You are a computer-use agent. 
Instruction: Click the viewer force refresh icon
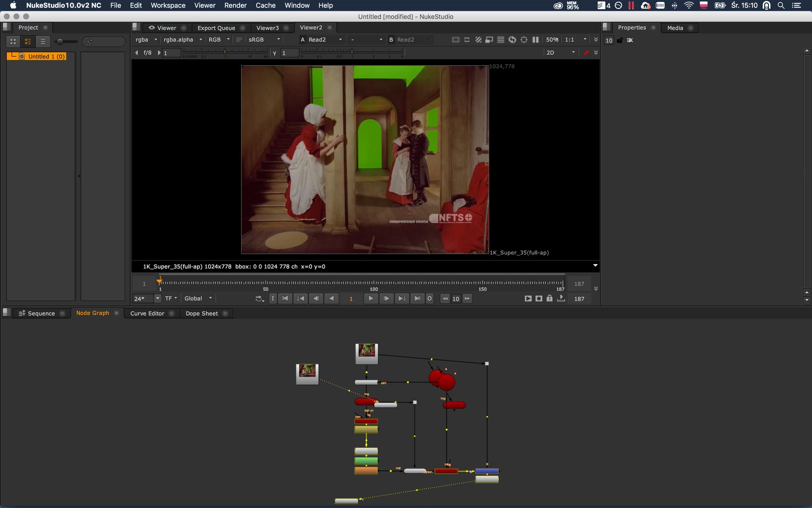(x=512, y=40)
